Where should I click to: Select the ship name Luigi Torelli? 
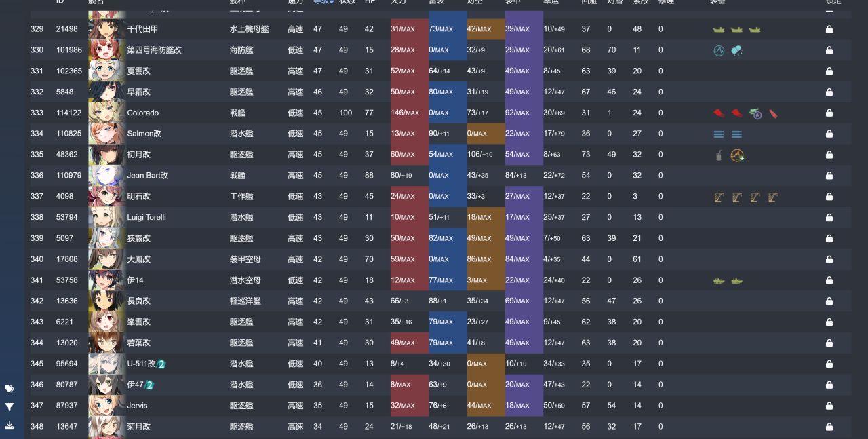(146, 218)
